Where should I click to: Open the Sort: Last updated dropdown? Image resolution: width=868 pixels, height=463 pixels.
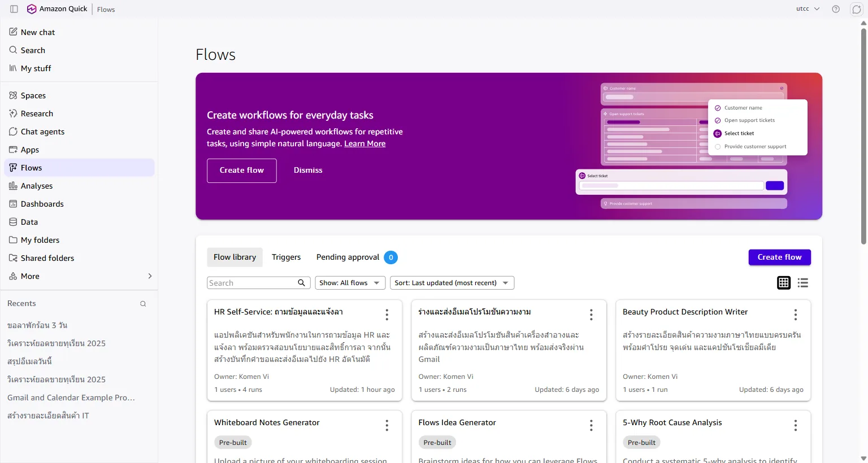pyautogui.click(x=452, y=283)
